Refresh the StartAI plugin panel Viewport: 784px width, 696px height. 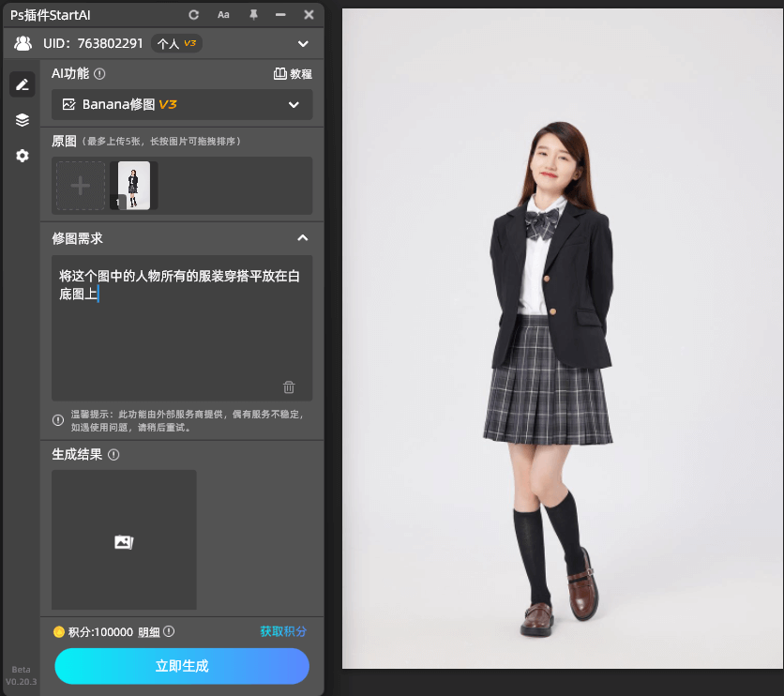click(x=194, y=14)
